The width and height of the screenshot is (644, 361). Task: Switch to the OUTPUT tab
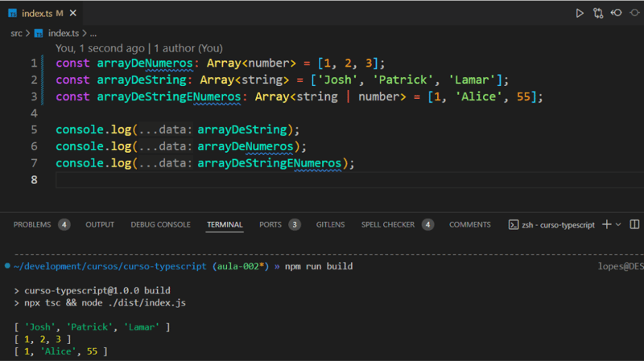click(100, 224)
